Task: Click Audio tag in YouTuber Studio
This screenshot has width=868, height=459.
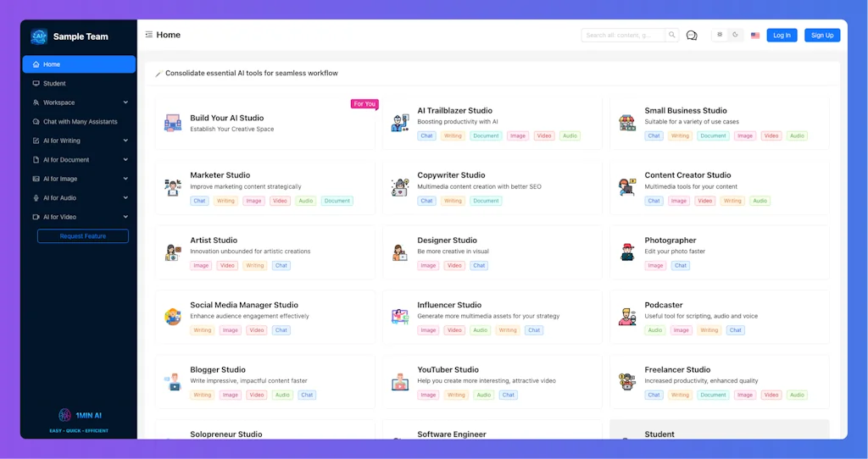Action: click(484, 395)
